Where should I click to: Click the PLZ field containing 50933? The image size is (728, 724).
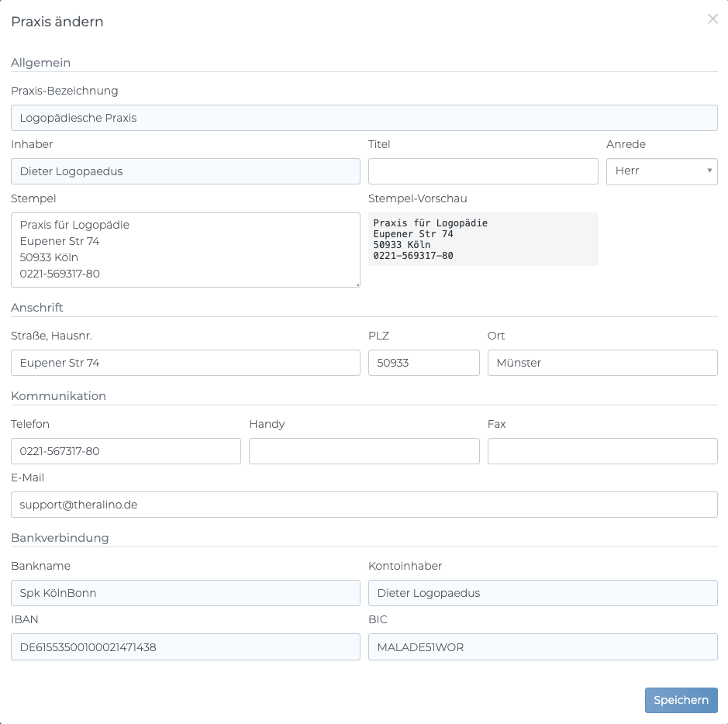[423, 363]
